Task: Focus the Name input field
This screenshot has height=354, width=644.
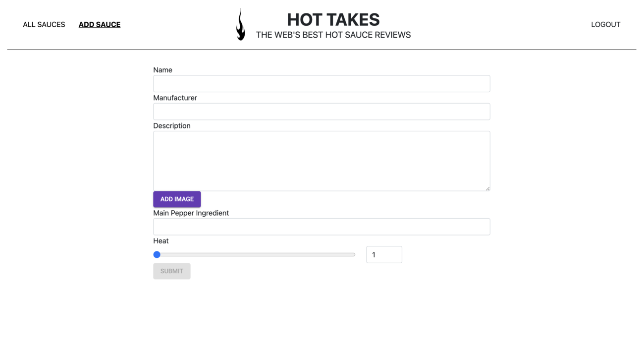Action: click(322, 84)
